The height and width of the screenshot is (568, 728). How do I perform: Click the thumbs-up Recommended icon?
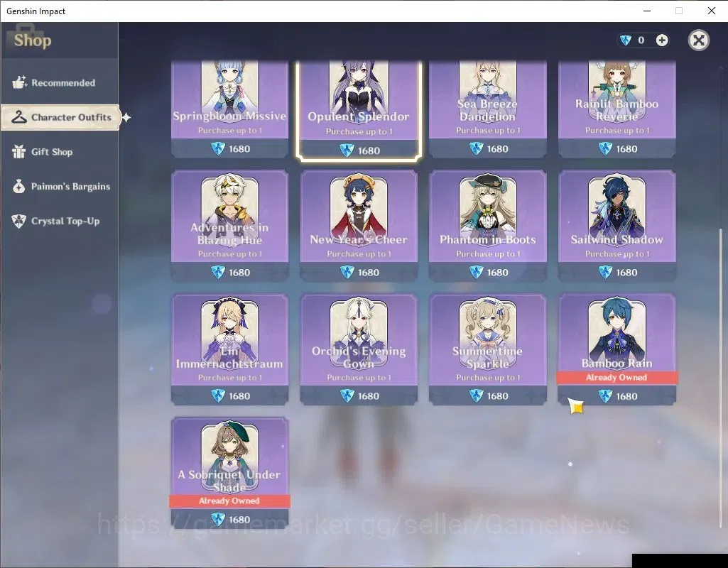point(19,82)
